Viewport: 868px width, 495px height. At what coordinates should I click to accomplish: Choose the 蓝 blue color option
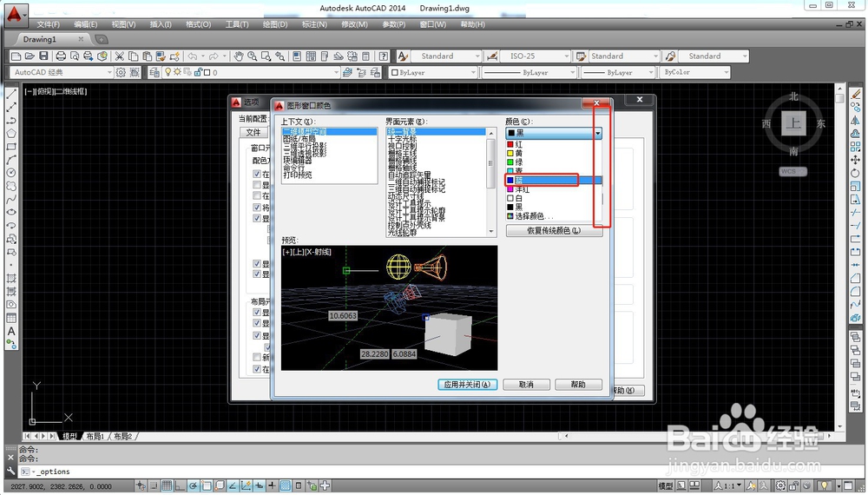click(554, 180)
